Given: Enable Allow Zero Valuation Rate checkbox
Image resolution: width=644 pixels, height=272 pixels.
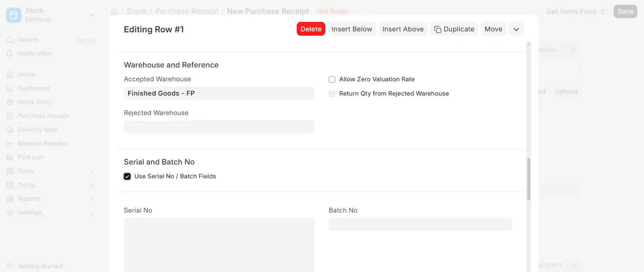Looking at the screenshot, I should click(x=332, y=79).
